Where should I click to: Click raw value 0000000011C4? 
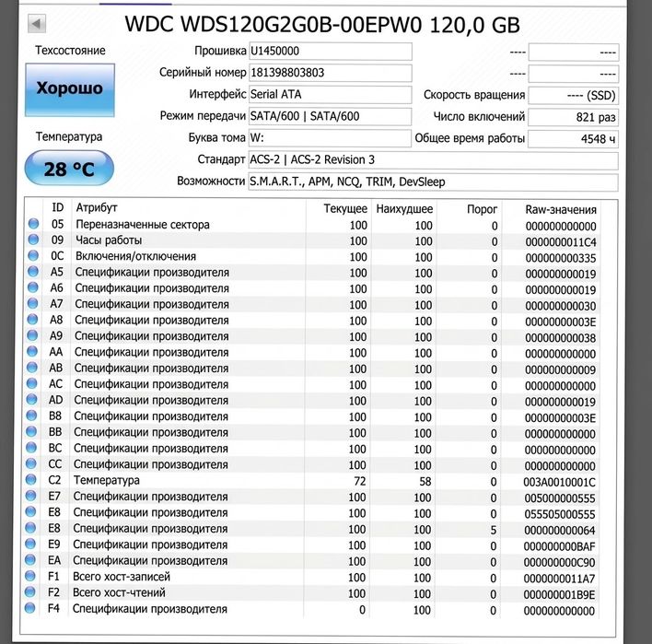click(x=561, y=242)
